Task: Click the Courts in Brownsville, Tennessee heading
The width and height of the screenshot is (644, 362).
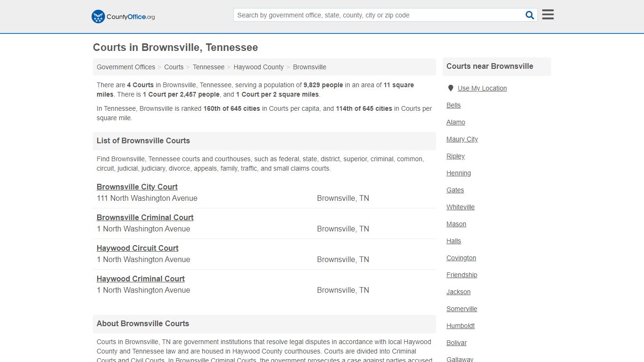Action: click(x=175, y=48)
